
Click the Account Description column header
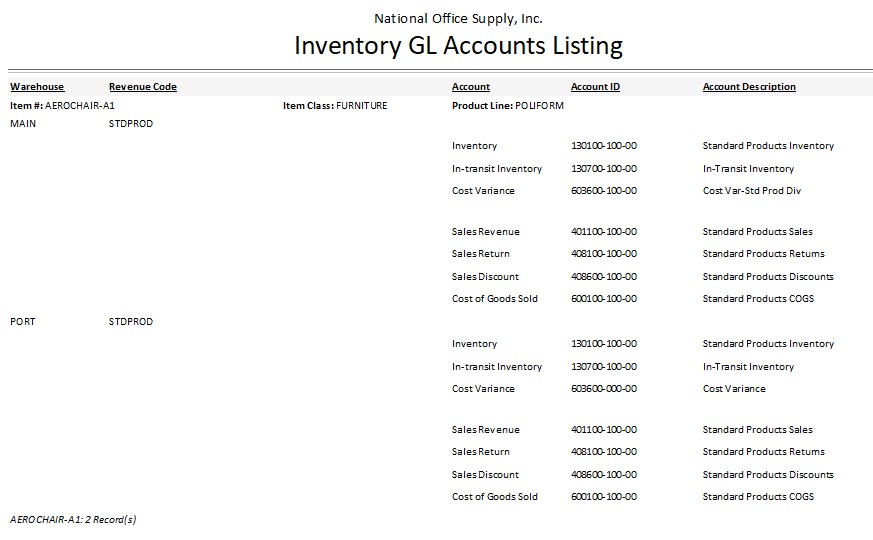749,87
